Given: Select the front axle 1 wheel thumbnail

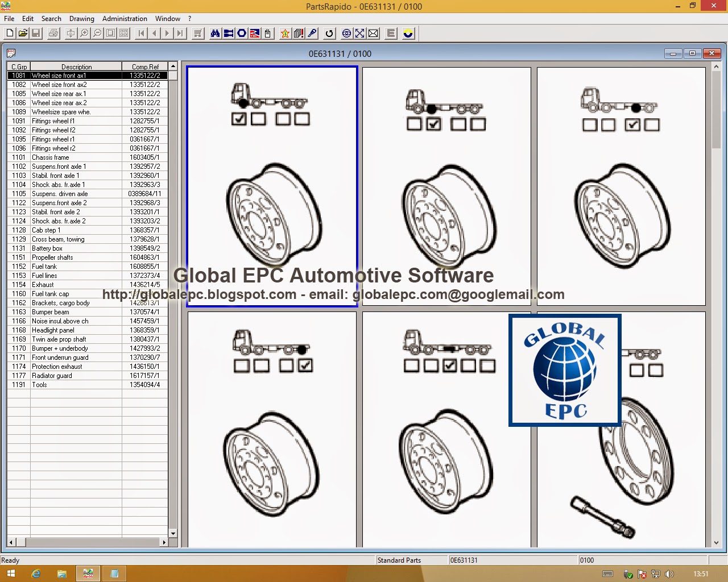Looking at the screenshot, I should coord(272,186).
